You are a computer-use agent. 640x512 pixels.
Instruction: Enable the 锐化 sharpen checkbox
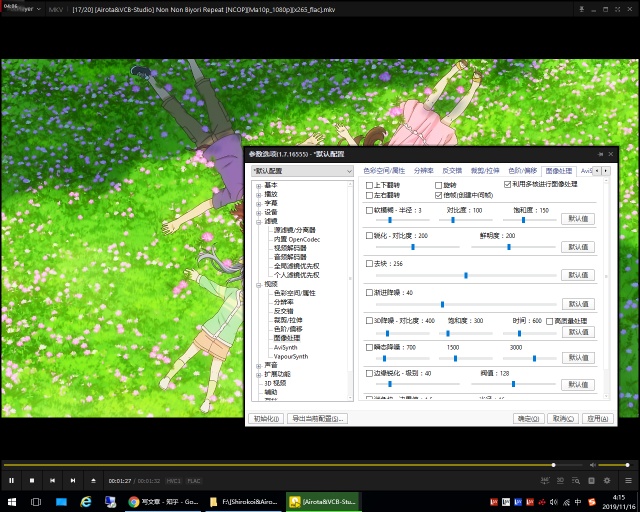369,236
